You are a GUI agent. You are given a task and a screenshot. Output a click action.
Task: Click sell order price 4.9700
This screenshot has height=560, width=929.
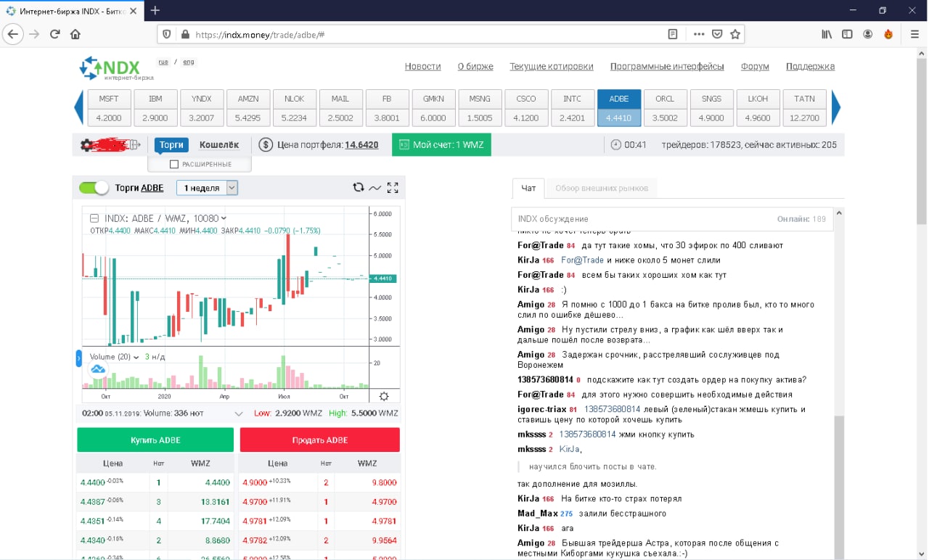point(254,501)
